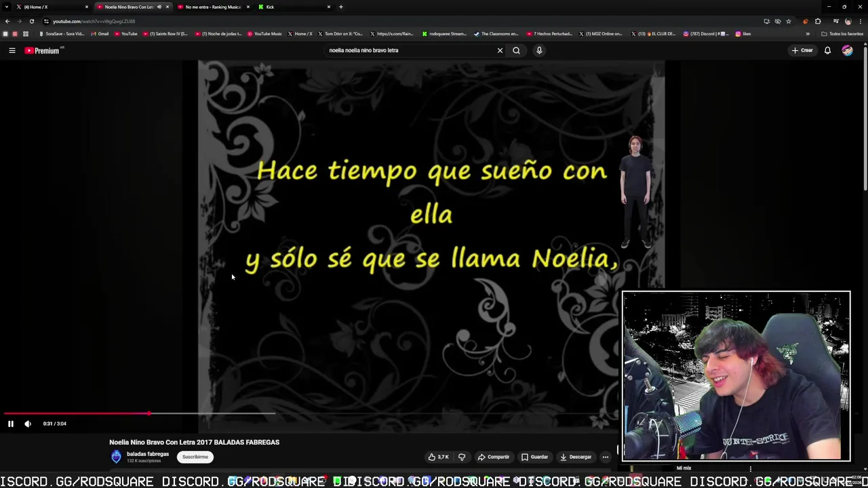Open the MDZ Online bookmark
Image resolution: width=868 pixels, height=488 pixels.
(x=600, y=34)
